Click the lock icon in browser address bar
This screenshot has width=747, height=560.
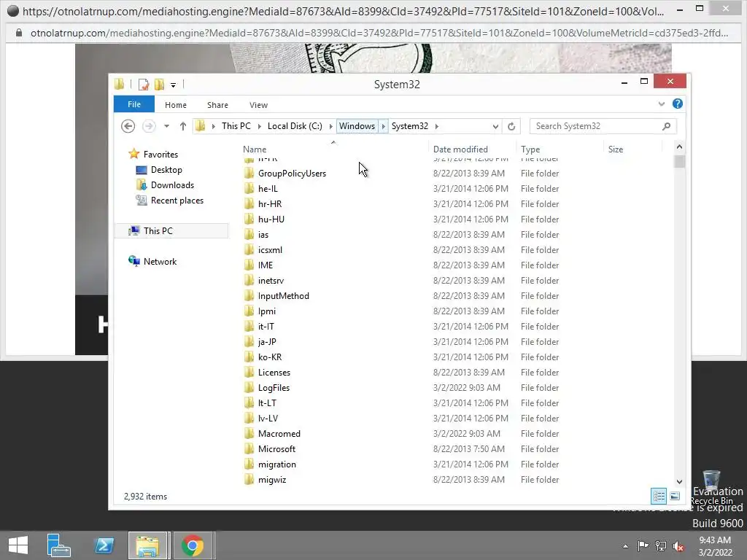tap(19, 33)
